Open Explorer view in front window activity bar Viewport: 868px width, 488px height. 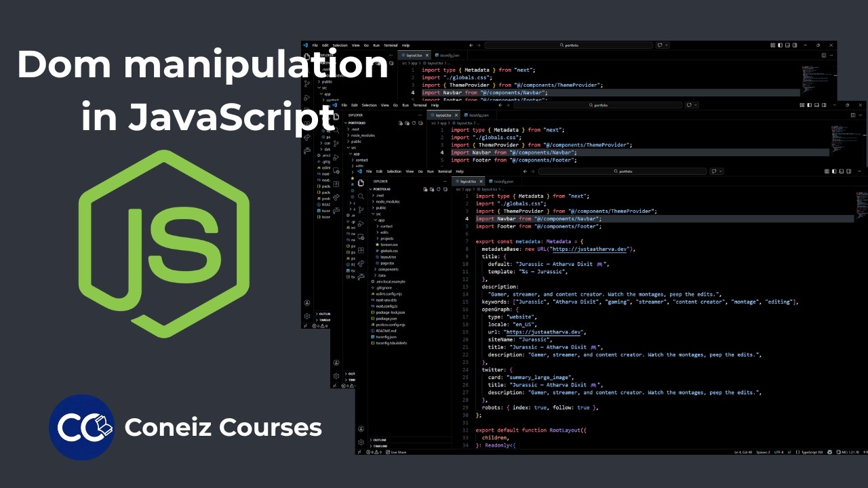pyautogui.click(x=361, y=183)
